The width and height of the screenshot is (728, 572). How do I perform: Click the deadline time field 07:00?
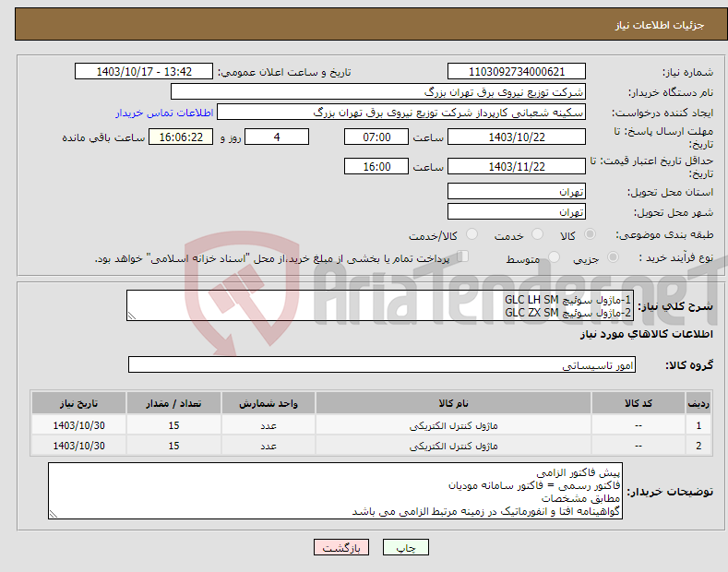tap(376, 137)
